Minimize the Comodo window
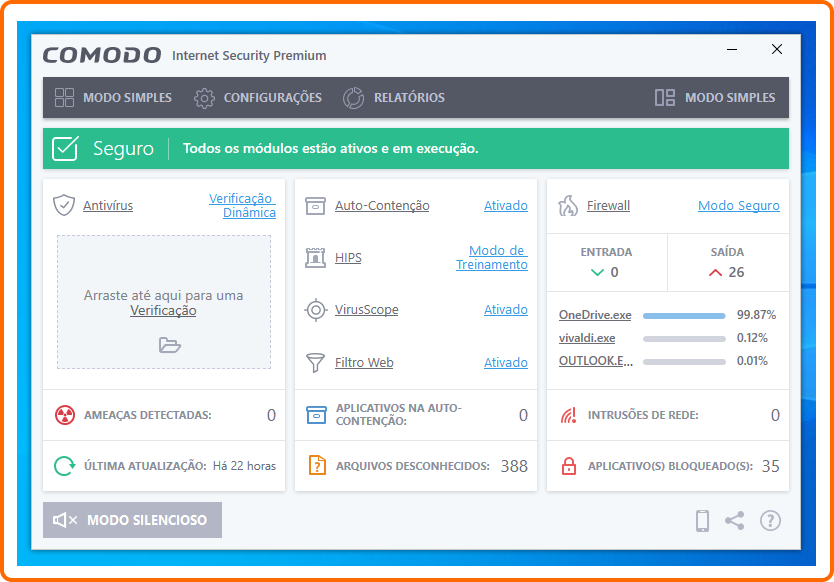 click(732, 49)
